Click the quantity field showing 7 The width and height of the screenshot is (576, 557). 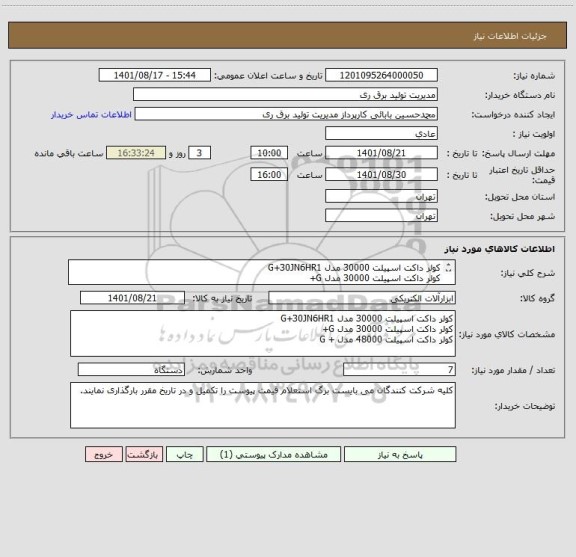point(399,370)
